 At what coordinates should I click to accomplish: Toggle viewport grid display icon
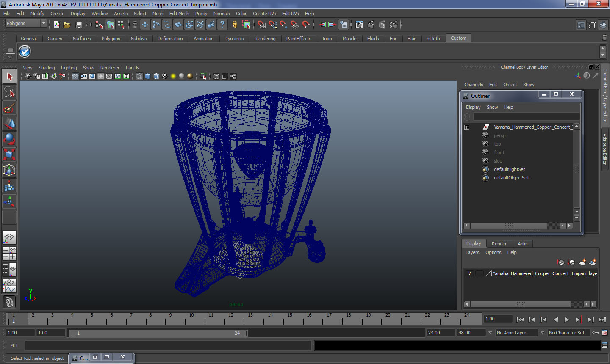(75, 76)
